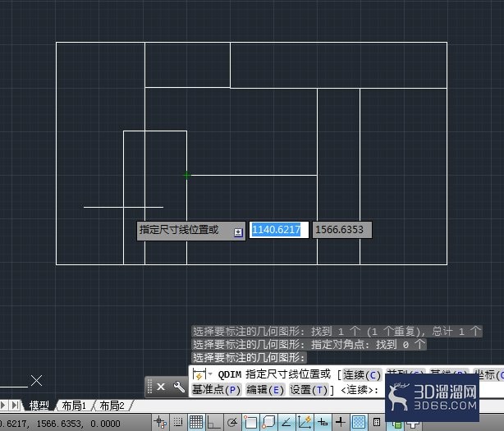Choose 基准点(P) command option
The width and height of the screenshot is (504, 431).
[x=217, y=390]
